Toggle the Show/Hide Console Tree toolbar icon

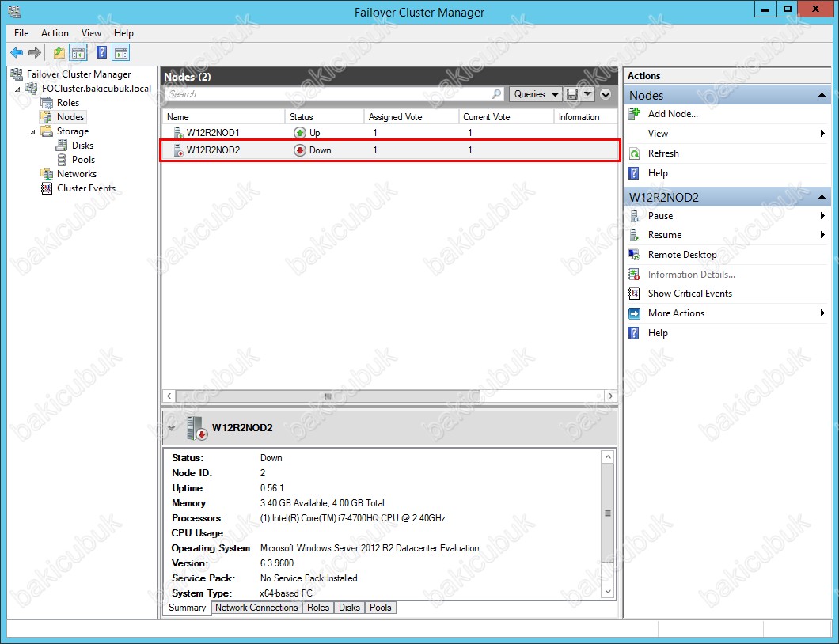coord(78,52)
